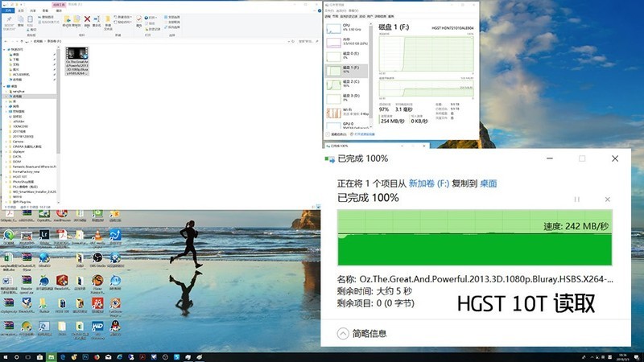The width and height of the screenshot is (644, 362).
Task: Switch to the 详细信息 tab in Task Manager
Action: coord(380,16)
